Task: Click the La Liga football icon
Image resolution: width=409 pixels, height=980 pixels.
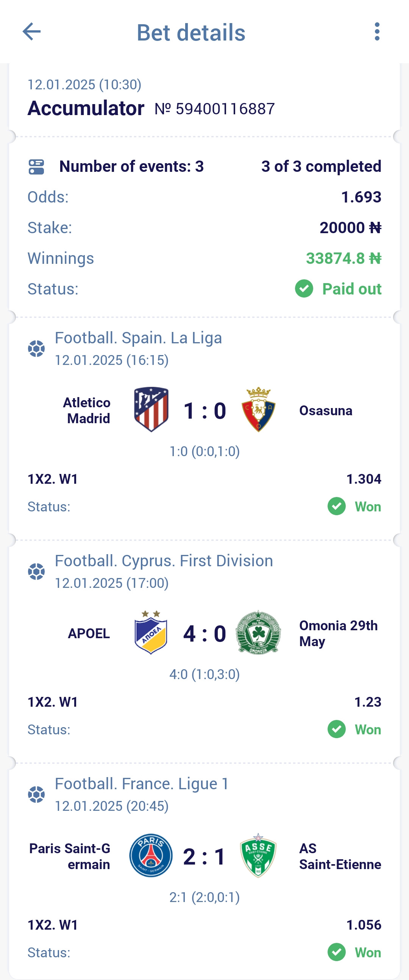Action: point(36,349)
